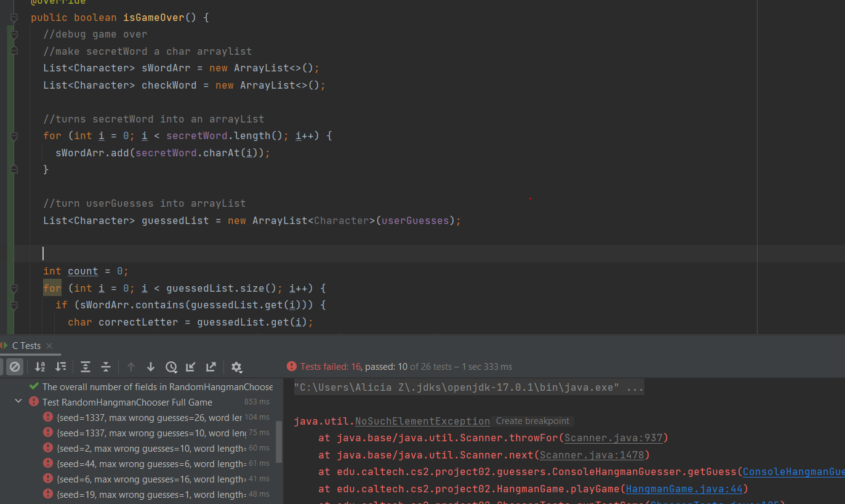Close the C Tests tab
The height and width of the screenshot is (504, 845).
(49, 346)
